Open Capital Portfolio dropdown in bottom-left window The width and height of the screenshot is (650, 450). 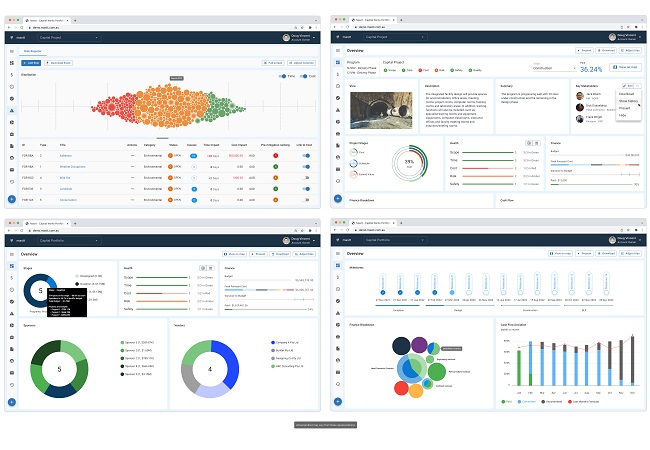pyautogui.click(x=68, y=240)
